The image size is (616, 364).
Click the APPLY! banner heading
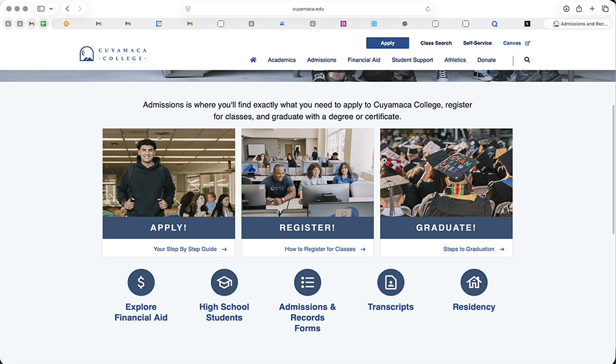tap(169, 228)
